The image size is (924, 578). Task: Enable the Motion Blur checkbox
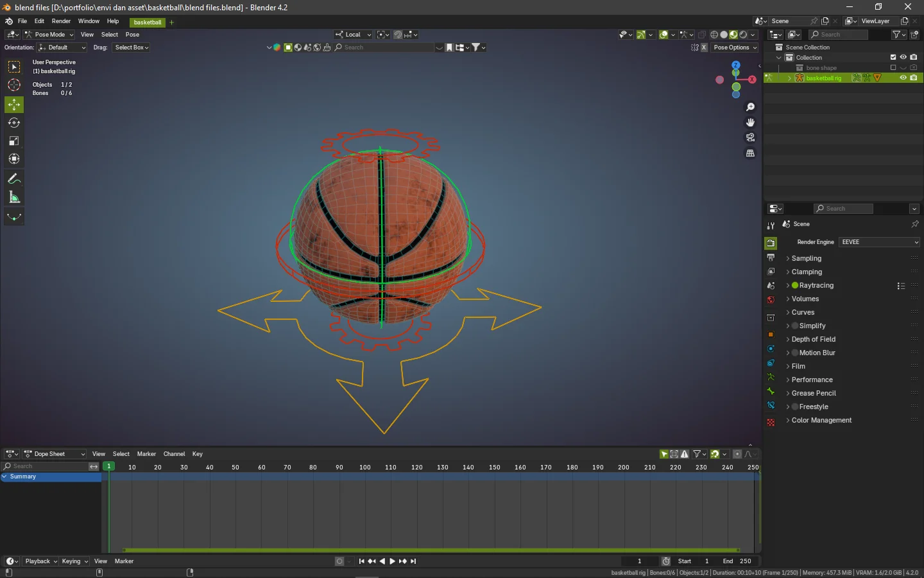795,353
